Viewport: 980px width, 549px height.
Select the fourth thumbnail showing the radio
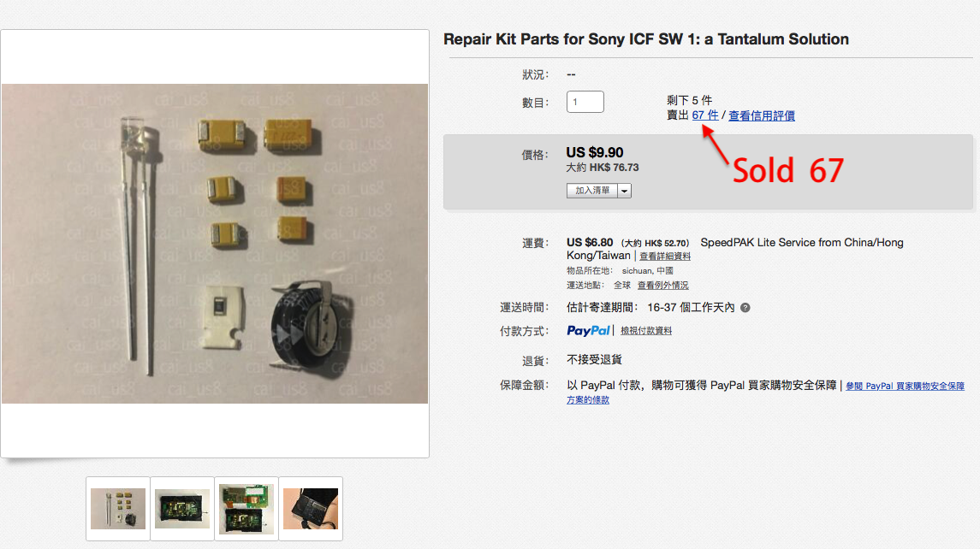pyautogui.click(x=311, y=509)
